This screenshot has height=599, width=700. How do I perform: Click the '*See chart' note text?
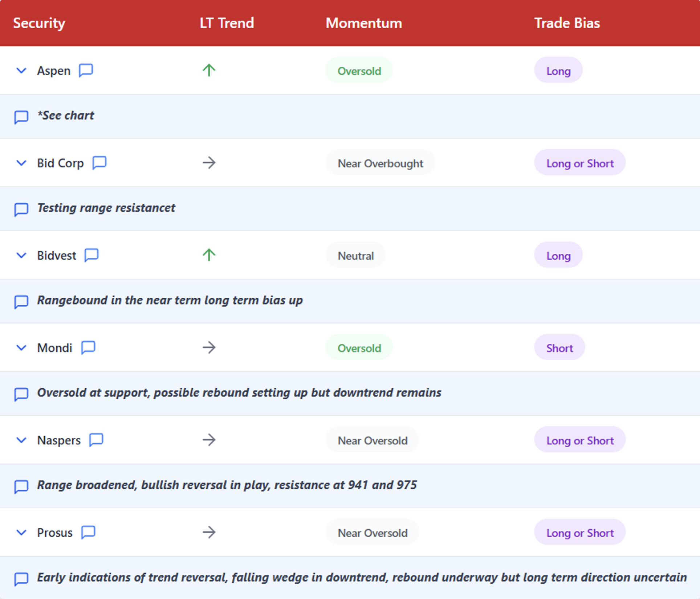pyautogui.click(x=66, y=115)
